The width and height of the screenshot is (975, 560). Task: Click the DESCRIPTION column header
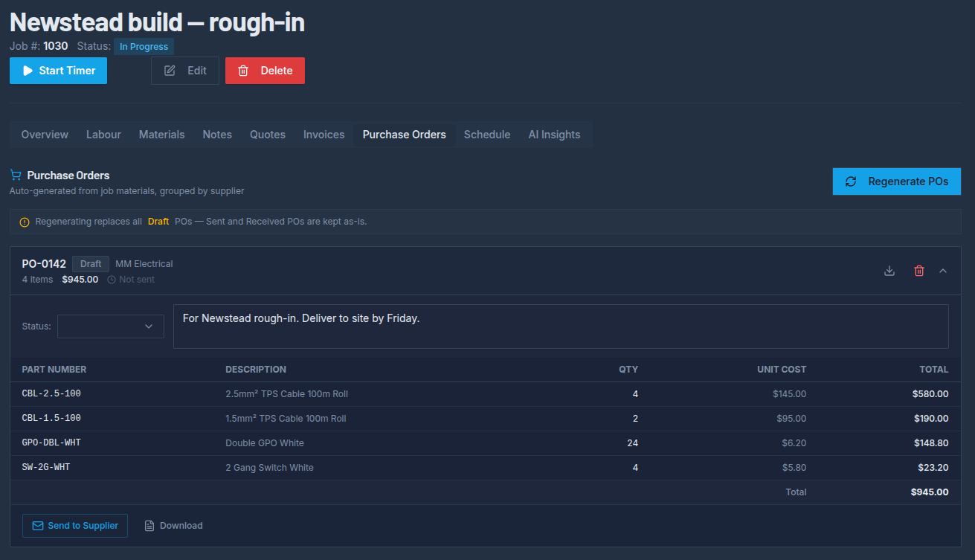(x=256, y=370)
